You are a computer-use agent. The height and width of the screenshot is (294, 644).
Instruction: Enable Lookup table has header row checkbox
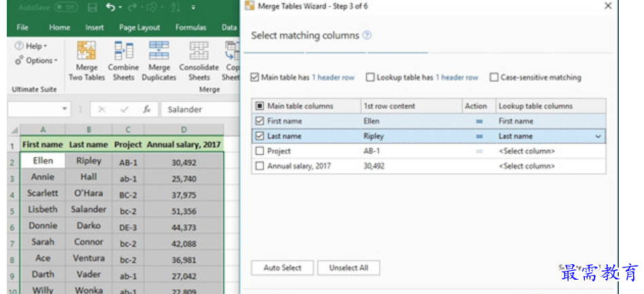click(x=370, y=77)
